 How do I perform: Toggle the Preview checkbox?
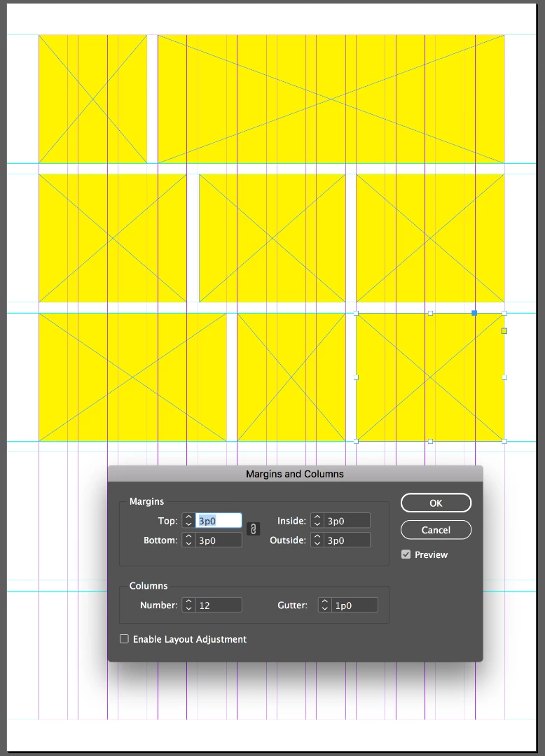tap(406, 554)
